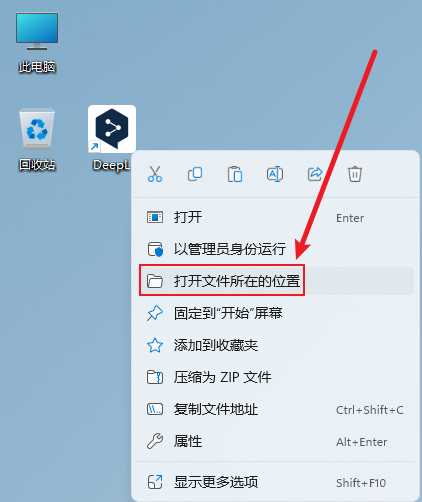Screen dimensions: 422x502
Task: Open 属性 from the context menu
Action: click(x=275, y=441)
